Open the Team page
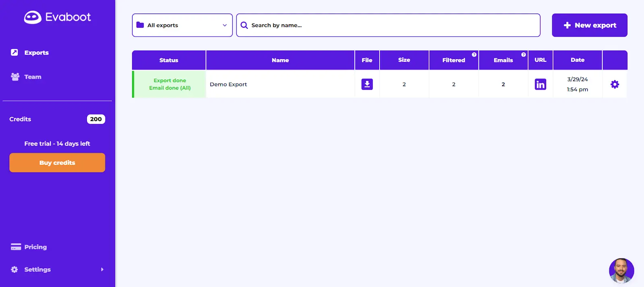 tap(33, 77)
